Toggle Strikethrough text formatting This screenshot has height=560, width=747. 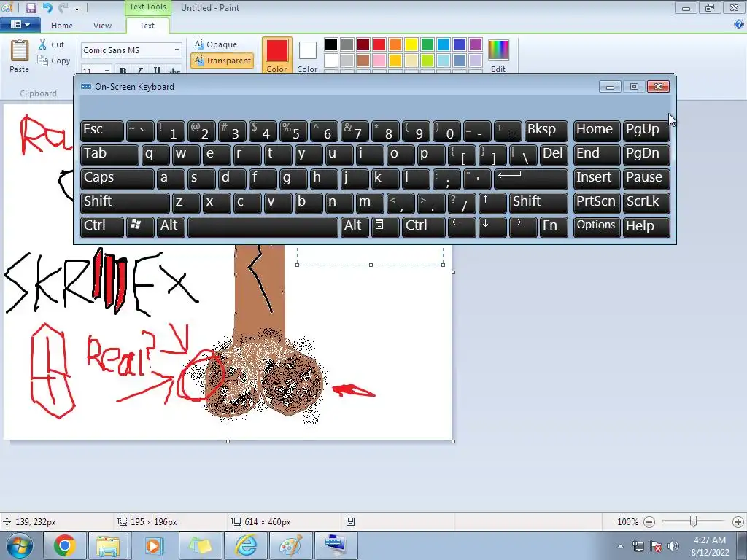pyautogui.click(x=174, y=71)
